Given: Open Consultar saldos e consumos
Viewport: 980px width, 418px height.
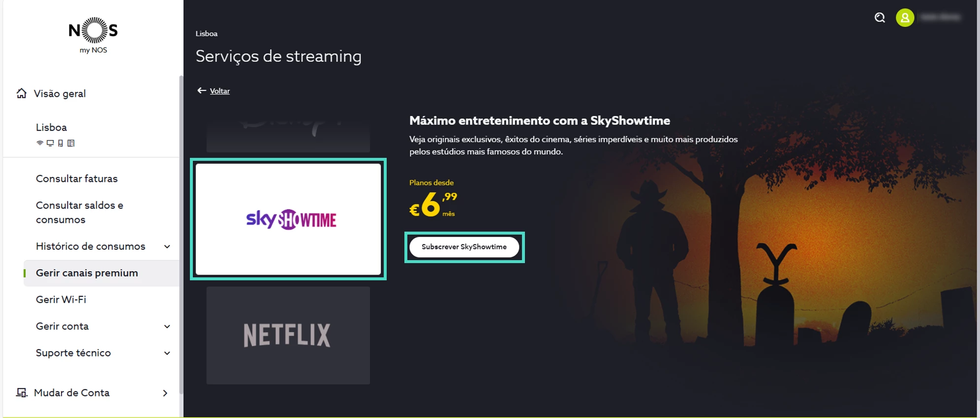Looking at the screenshot, I should point(80,212).
